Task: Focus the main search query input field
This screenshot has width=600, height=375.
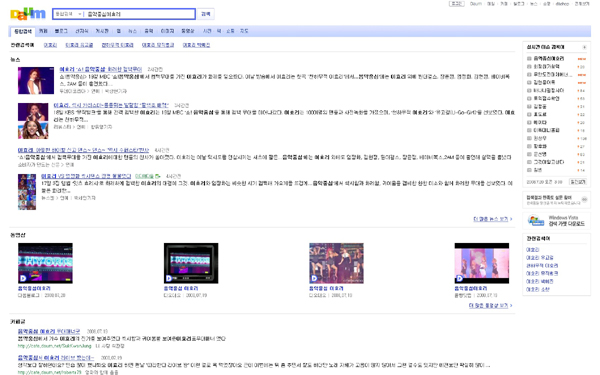Action: click(140, 14)
